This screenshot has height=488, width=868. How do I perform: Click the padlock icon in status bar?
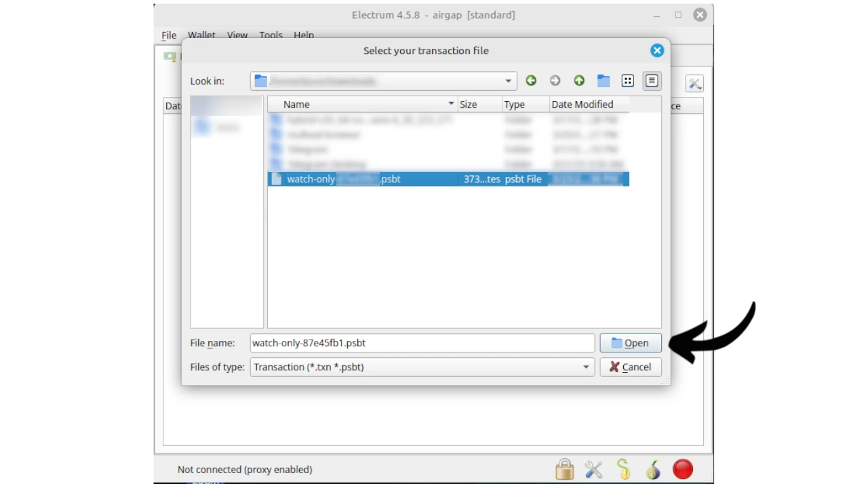tap(564, 469)
